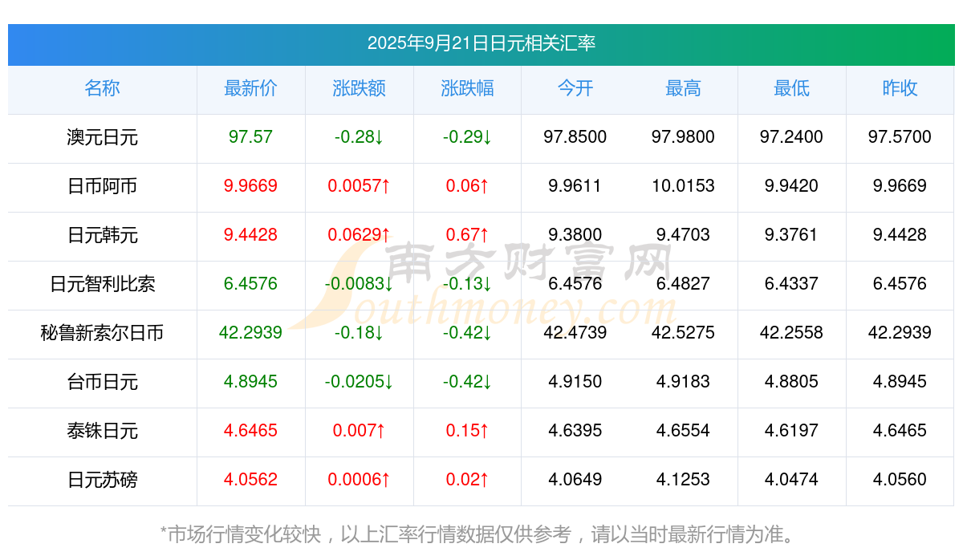
Task: Click the 日元韩元 row name
Action: click(103, 235)
